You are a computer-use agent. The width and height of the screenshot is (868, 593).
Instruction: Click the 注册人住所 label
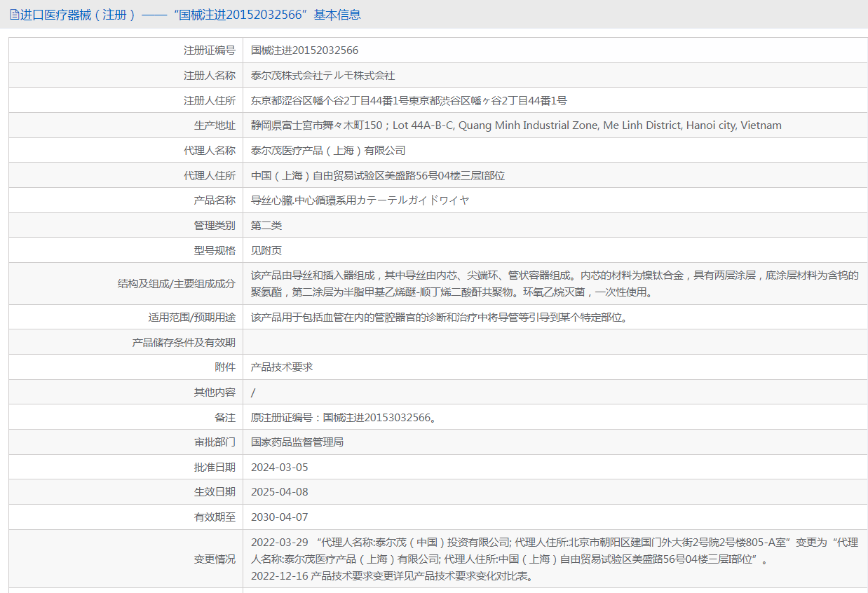click(x=210, y=100)
